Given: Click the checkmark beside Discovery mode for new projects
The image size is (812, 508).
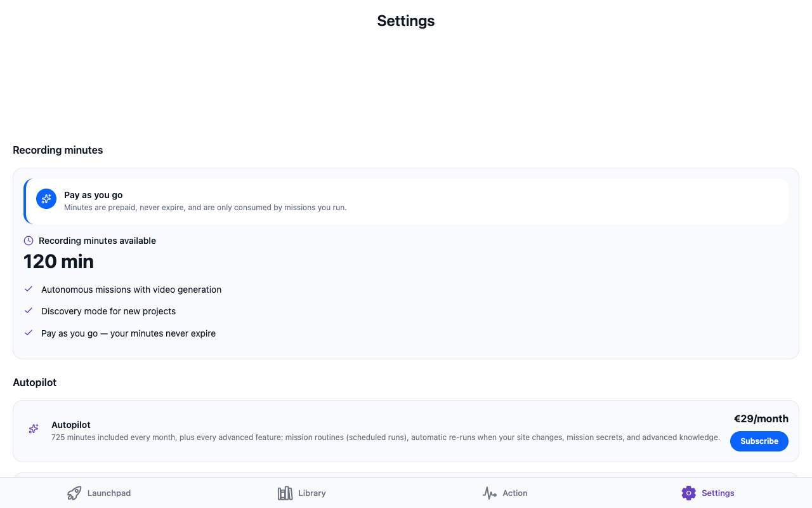Looking at the screenshot, I should tap(29, 311).
